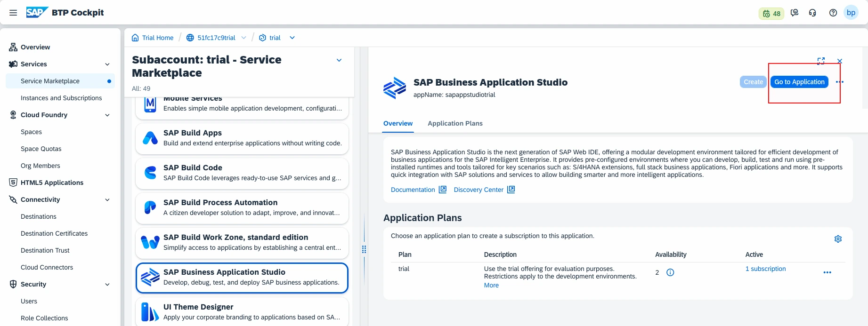Click the Documentation external link icon

coord(442,190)
